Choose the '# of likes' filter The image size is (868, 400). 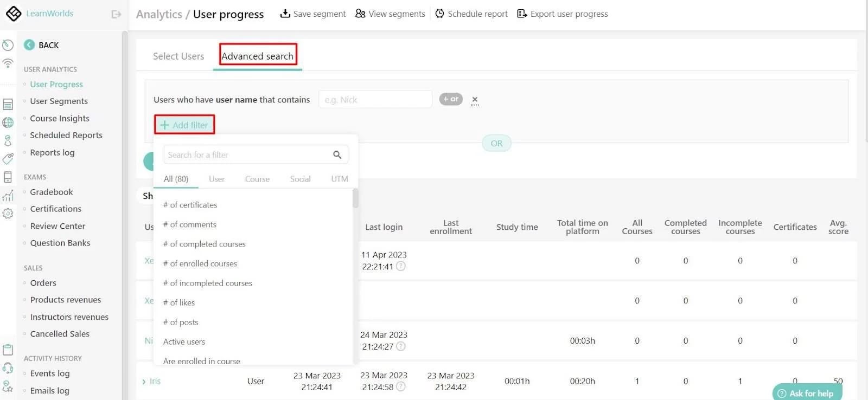pos(179,302)
